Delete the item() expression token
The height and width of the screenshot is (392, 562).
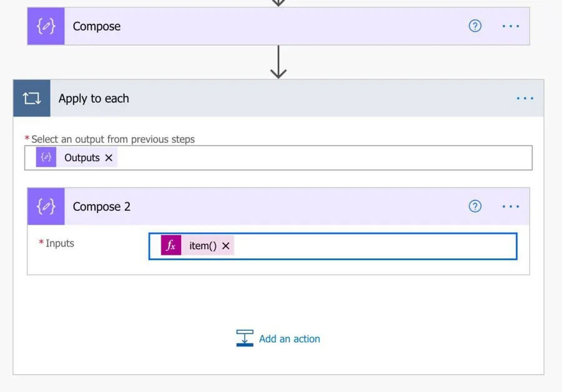click(x=226, y=246)
